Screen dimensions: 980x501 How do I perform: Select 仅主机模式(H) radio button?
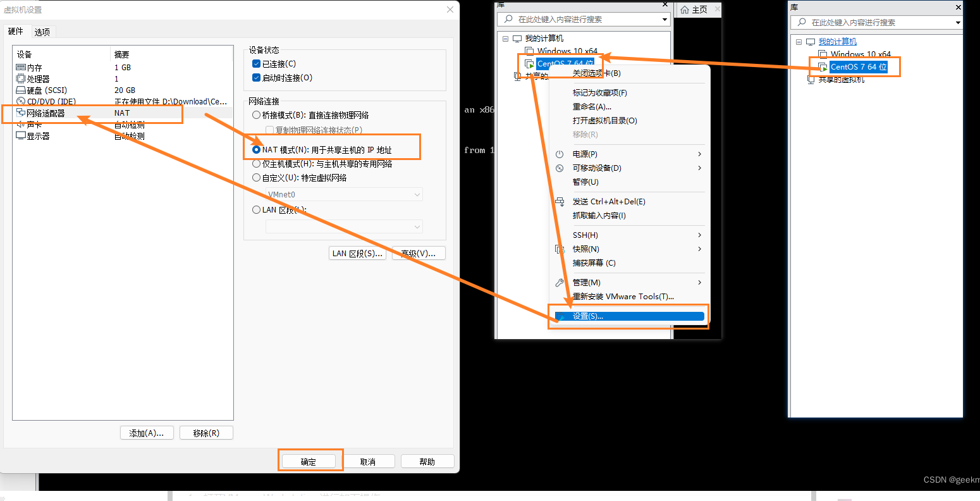[256, 164]
